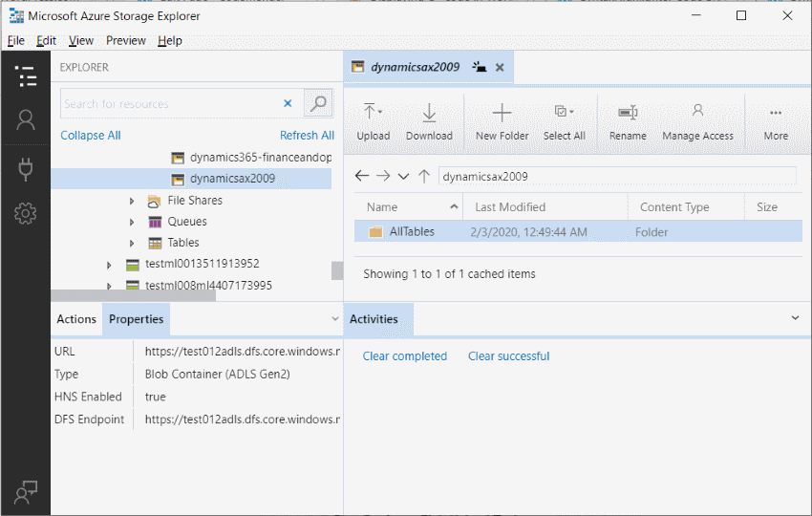Sort by the Size column header

774,207
